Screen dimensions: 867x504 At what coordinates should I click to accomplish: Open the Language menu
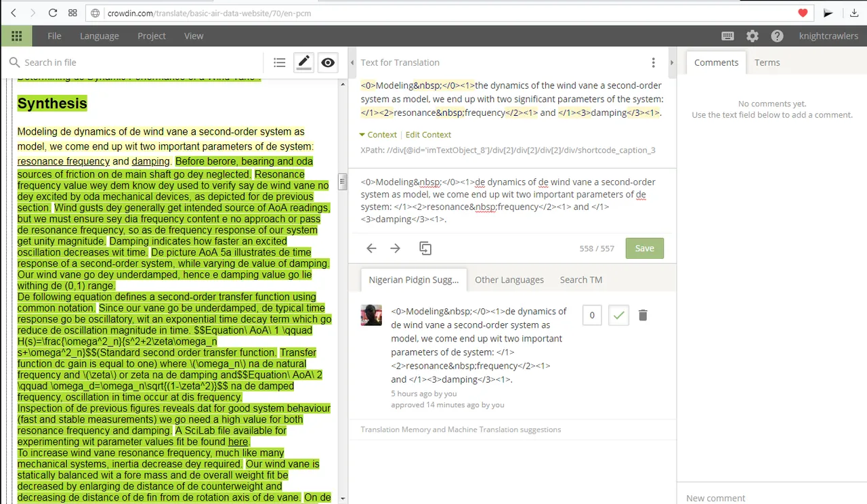pyautogui.click(x=99, y=36)
